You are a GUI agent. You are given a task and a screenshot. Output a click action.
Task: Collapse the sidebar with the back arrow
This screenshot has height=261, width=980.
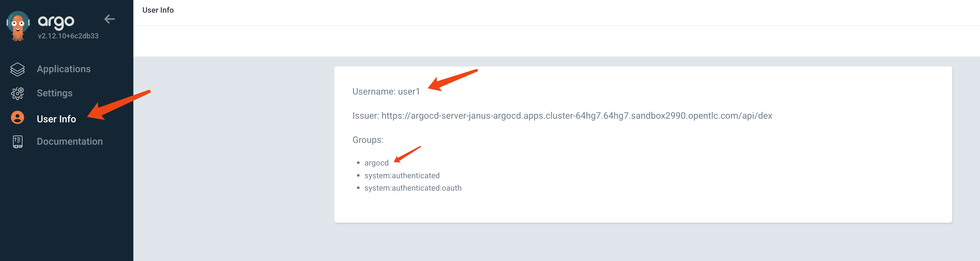110,19
